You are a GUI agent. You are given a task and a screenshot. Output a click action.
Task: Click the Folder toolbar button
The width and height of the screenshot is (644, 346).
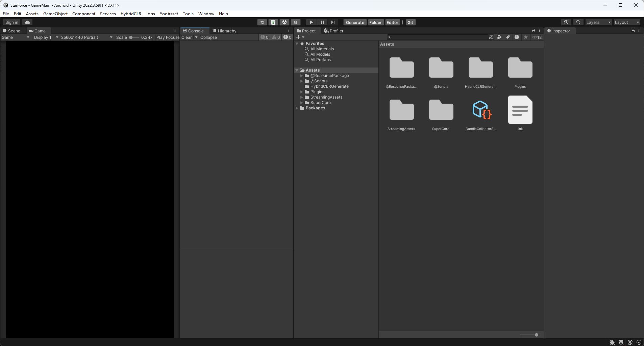(375, 22)
